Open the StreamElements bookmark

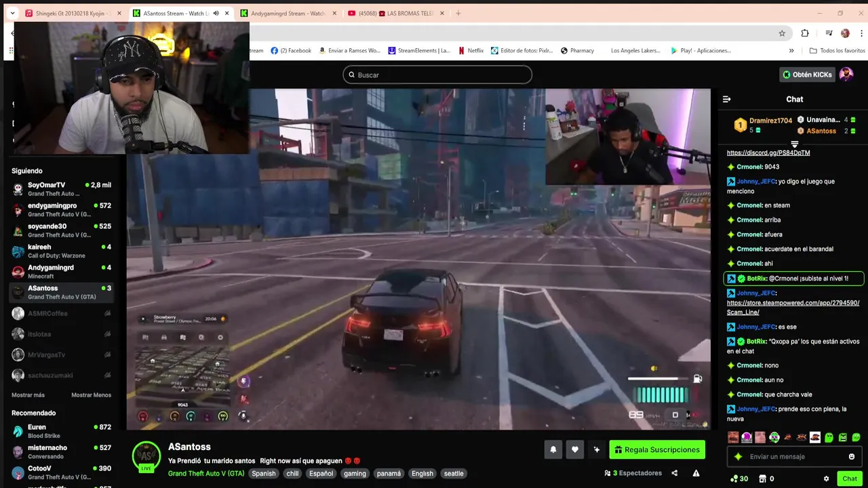pos(419,50)
